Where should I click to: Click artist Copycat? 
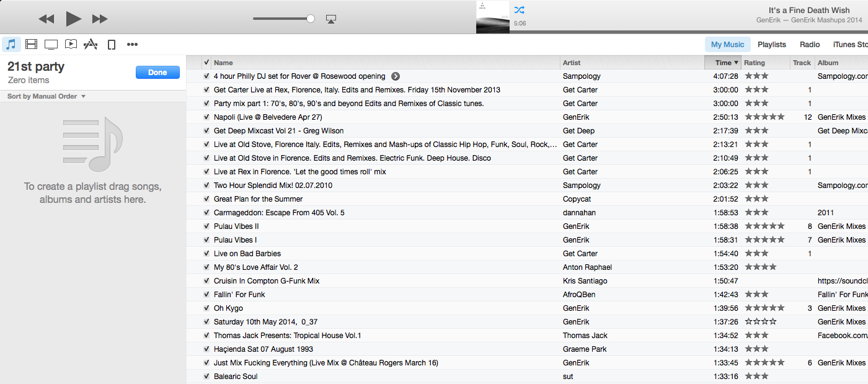click(577, 199)
